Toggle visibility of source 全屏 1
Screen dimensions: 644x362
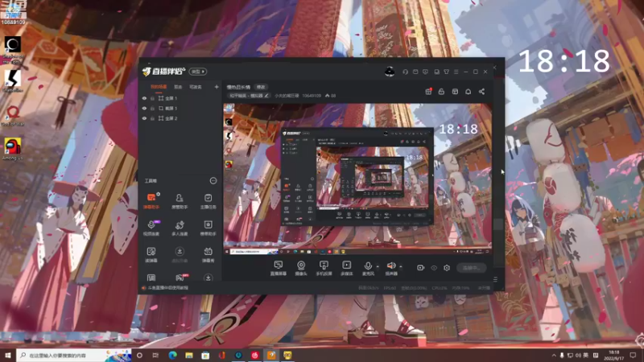[x=144, y=98]
